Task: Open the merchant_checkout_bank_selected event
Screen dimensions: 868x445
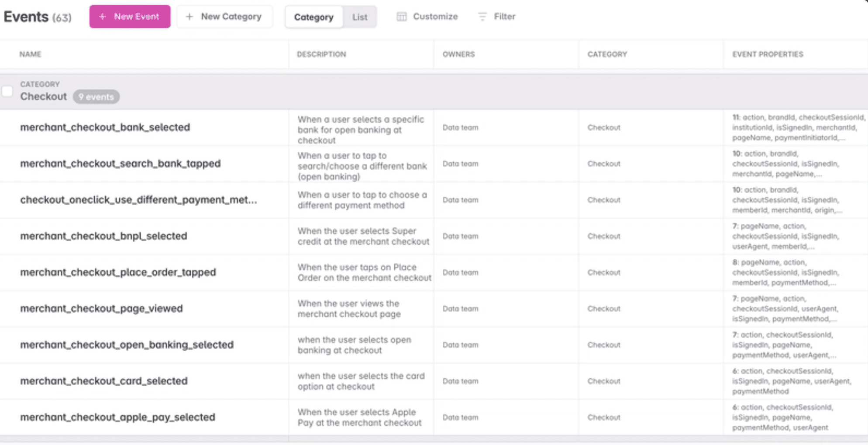Action: (105, 127)
